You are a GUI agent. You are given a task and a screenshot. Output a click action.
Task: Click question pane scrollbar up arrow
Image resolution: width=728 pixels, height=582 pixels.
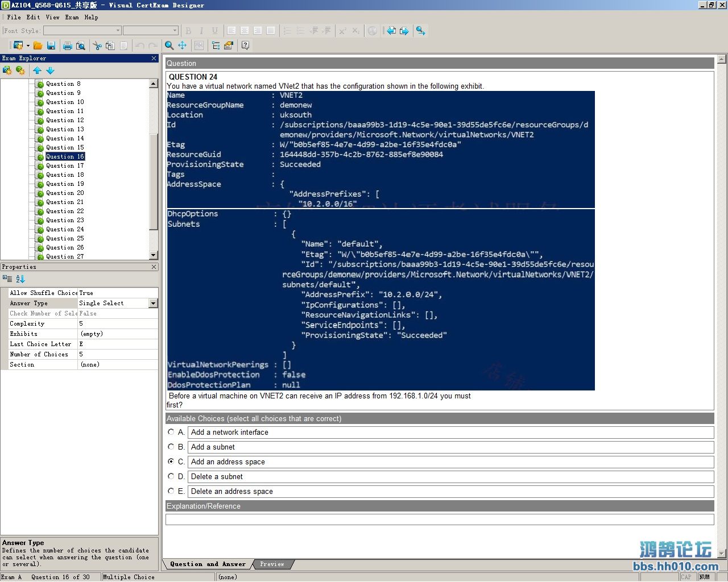722,59
